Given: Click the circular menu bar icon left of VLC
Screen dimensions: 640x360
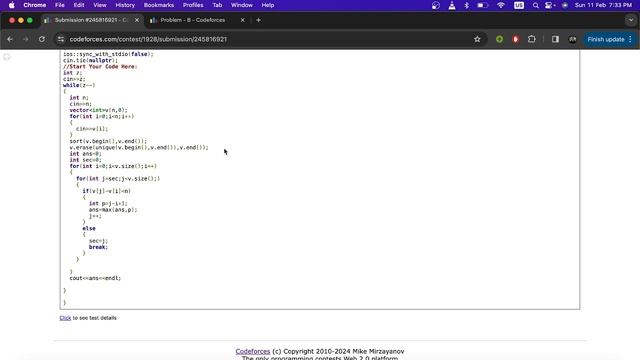Looking at the screenshot, I should coord(436,5).
